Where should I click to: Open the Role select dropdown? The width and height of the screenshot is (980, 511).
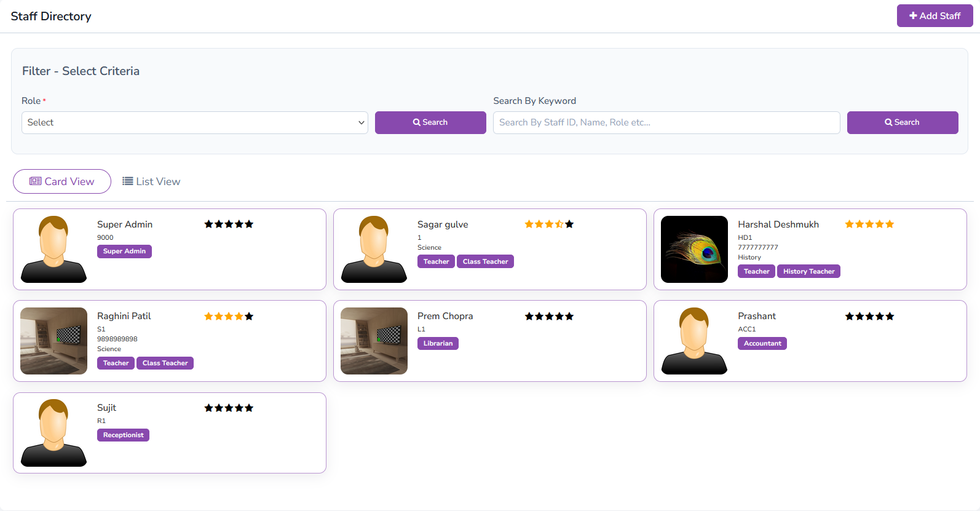pyautogui.click(x=194, y=122)
